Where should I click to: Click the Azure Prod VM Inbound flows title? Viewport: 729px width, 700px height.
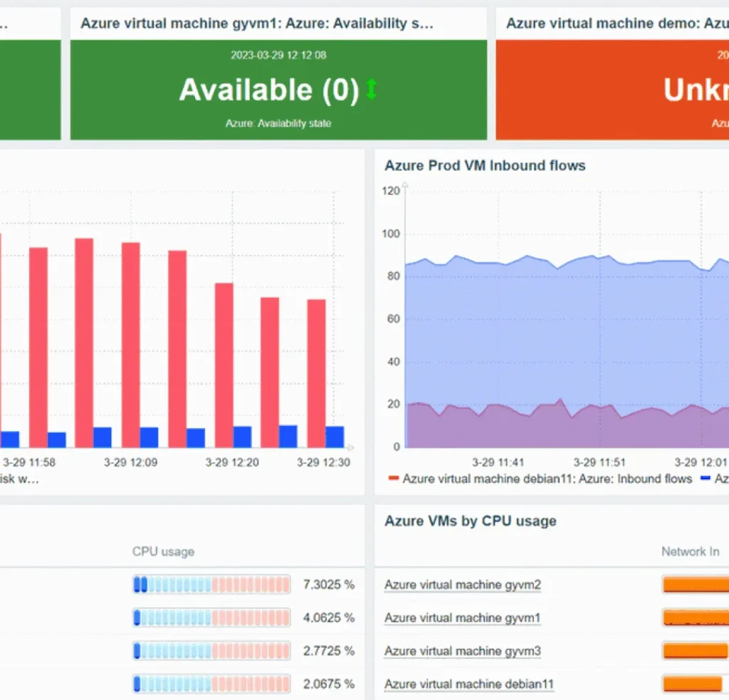tap(485, 166)
